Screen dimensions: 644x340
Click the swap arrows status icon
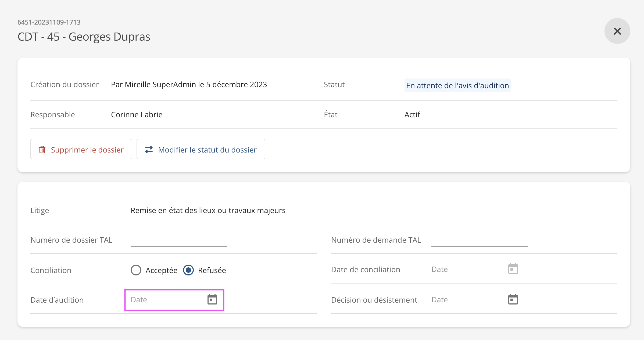[x=149, y=150]
